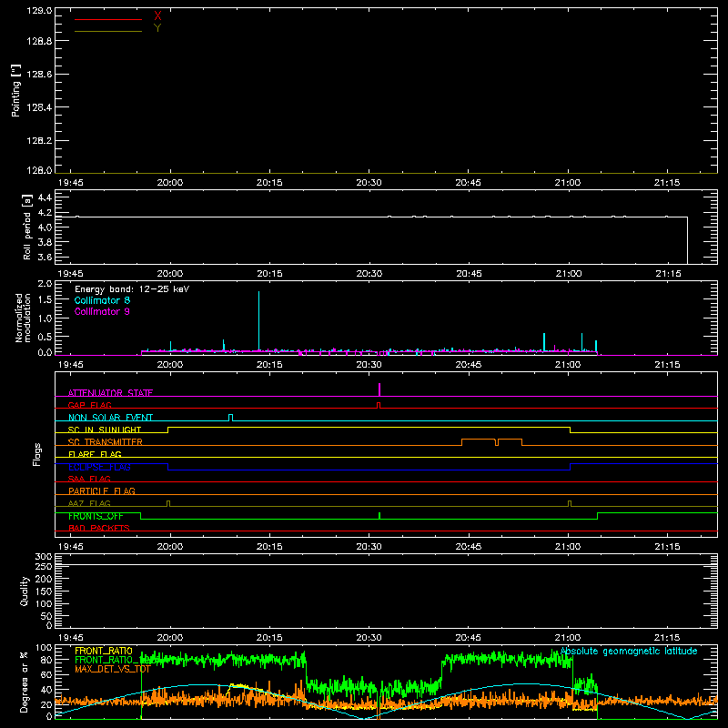Click the BAD_PACKETS flag label

[x=99, y=528]
